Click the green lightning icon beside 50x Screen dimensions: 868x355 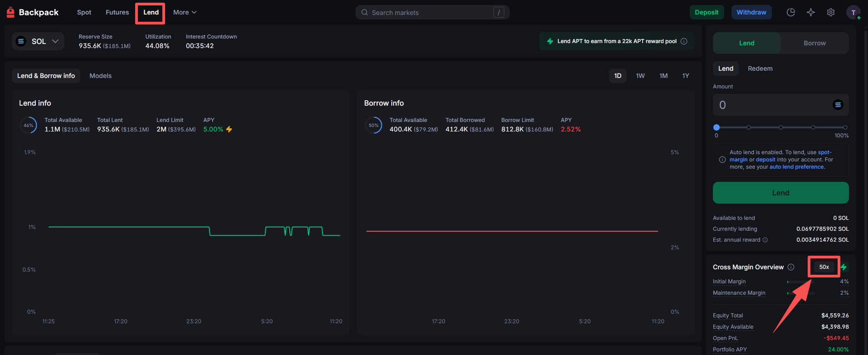tap(844, 267)
